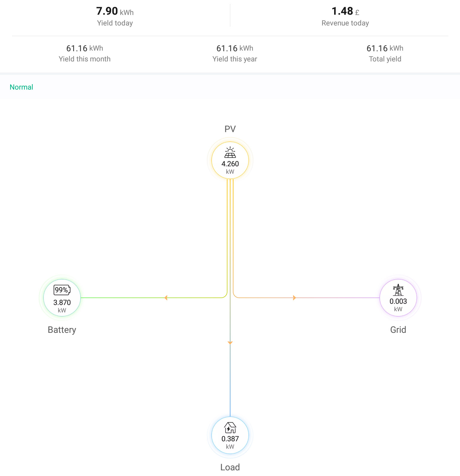Open the Load house icon
Viewport: 460px width, 476px height.
click(x=230, y=427)
